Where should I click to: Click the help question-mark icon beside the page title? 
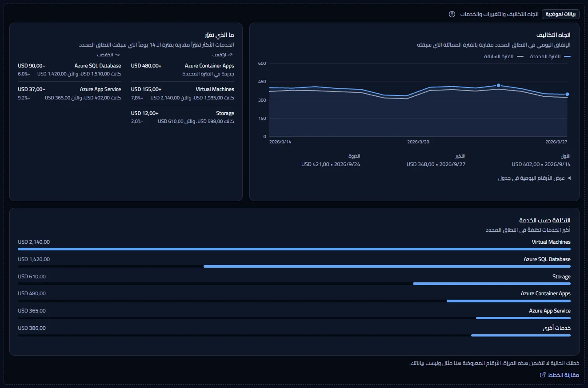[x=452, y=14]
